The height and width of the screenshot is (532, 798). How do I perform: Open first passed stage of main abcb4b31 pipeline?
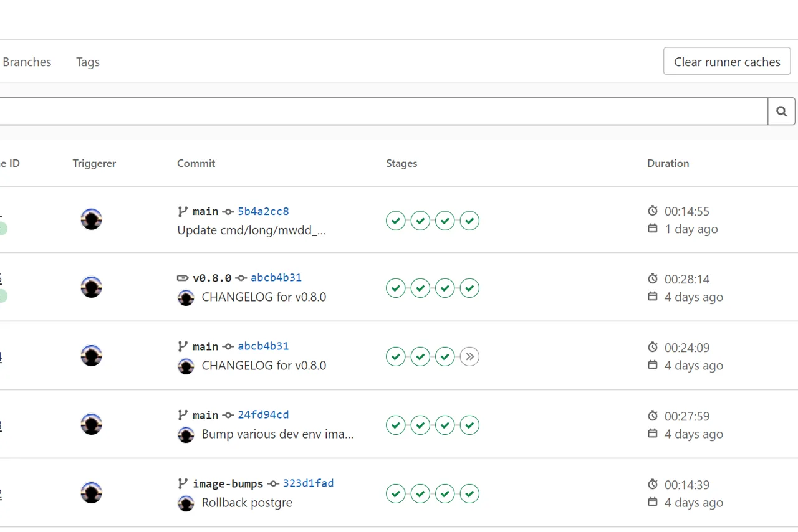[396, 357]
